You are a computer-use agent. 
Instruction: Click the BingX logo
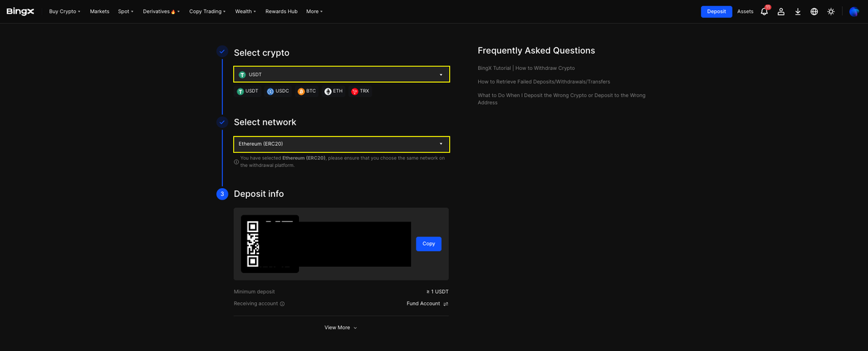click(x=20, y=12)
